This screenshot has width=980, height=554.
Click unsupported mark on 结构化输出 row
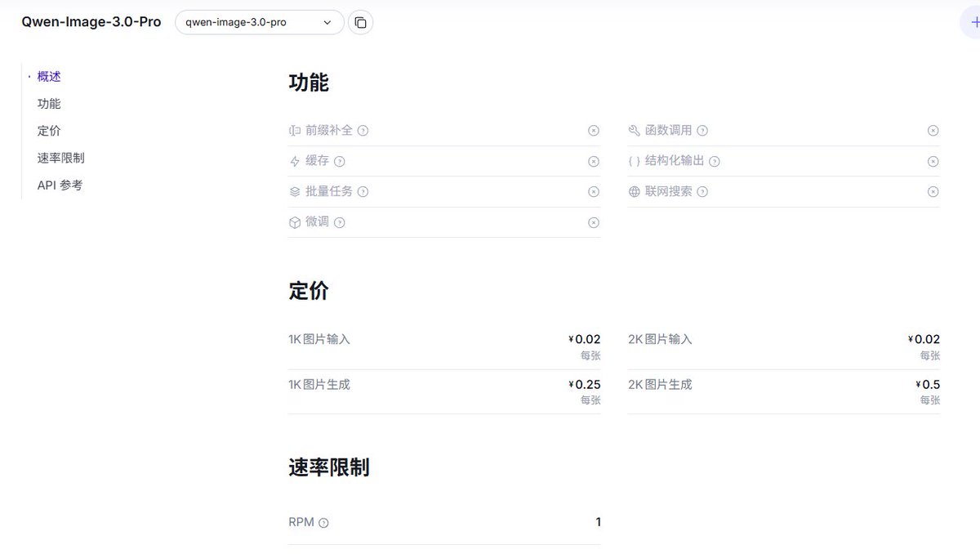(933, 162)
